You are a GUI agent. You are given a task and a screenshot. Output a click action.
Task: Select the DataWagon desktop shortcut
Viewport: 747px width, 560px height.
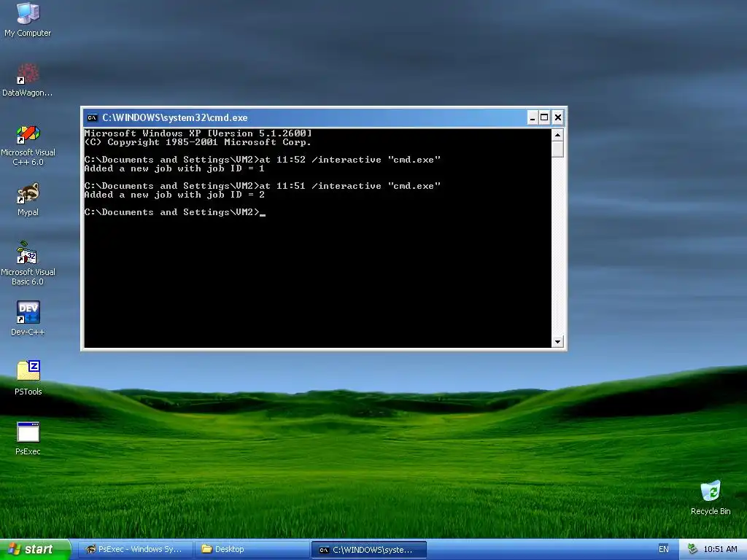tap(28, 79)
